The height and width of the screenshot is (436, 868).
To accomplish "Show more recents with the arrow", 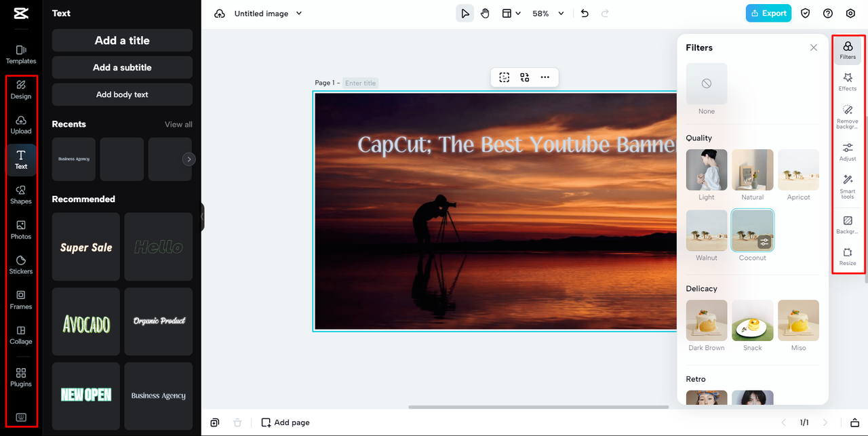I will 189,159.
